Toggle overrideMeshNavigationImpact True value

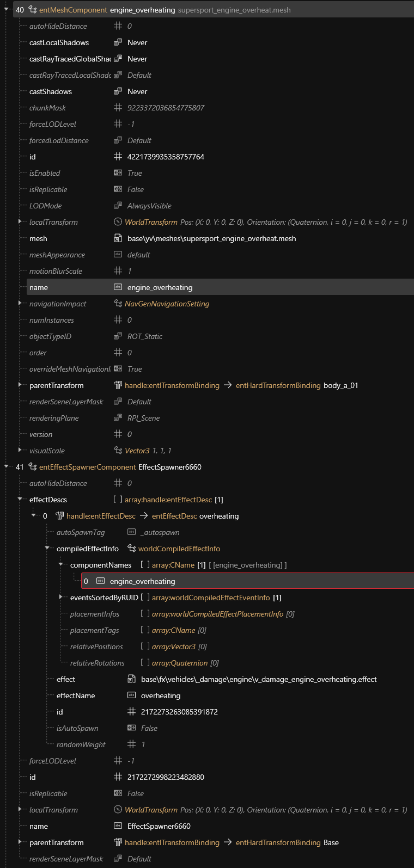coord(135,369)
